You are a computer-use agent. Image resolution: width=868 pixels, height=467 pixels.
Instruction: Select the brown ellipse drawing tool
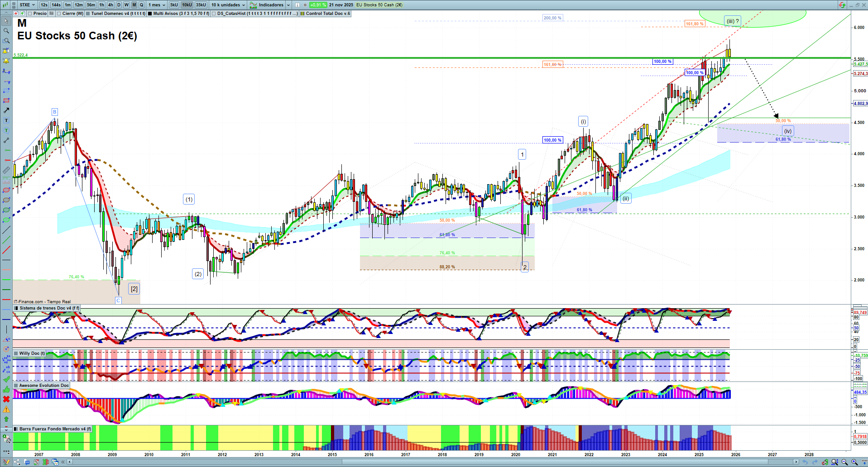pyautogui.click(x=6, y=200)
